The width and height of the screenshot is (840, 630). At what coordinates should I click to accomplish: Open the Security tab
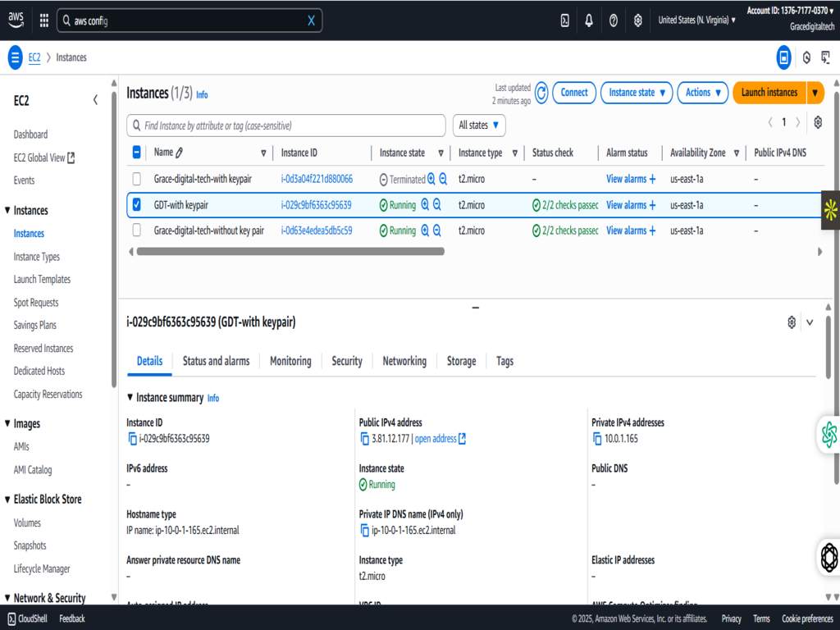pyautogui.click(x=347, y=361)
